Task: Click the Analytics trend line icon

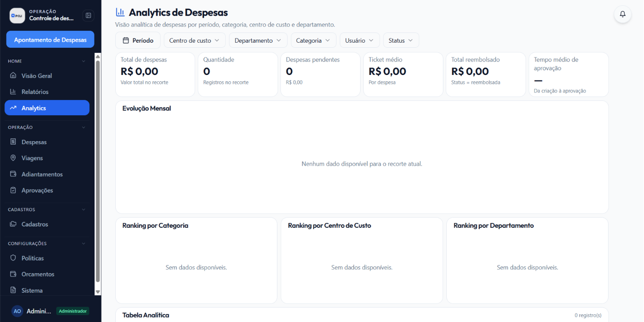Action: pos(13,108)
